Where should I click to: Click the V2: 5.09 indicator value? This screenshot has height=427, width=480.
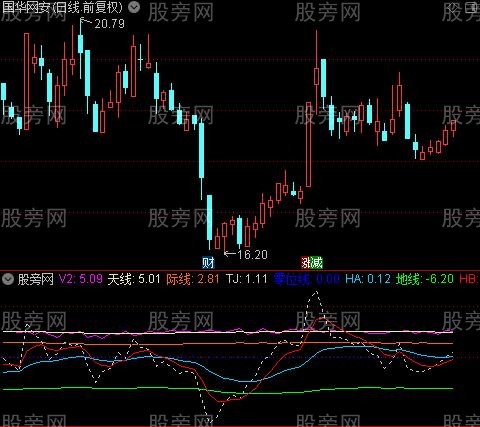81,279
